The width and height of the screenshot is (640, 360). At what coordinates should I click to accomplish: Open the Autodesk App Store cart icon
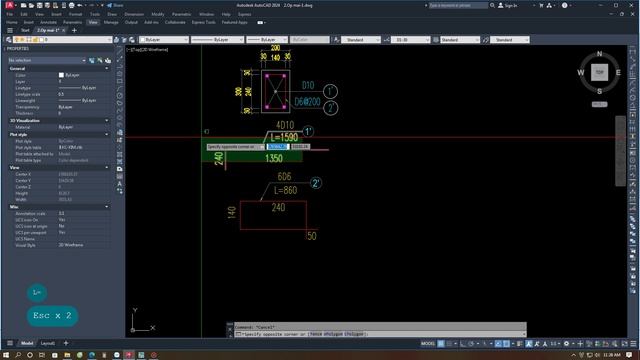click(x=541, y=5)
